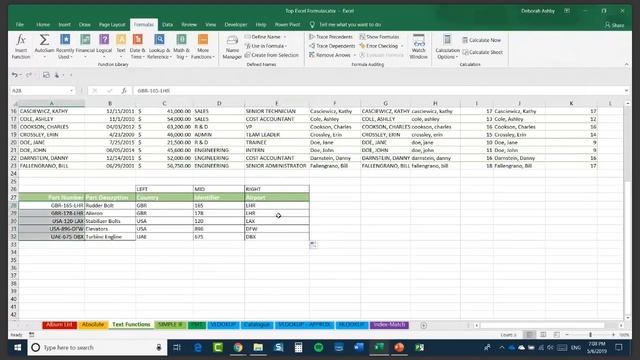Open Google Chrome from the taskbar
The height and width of the screenshot is (360, 640).
238,347
